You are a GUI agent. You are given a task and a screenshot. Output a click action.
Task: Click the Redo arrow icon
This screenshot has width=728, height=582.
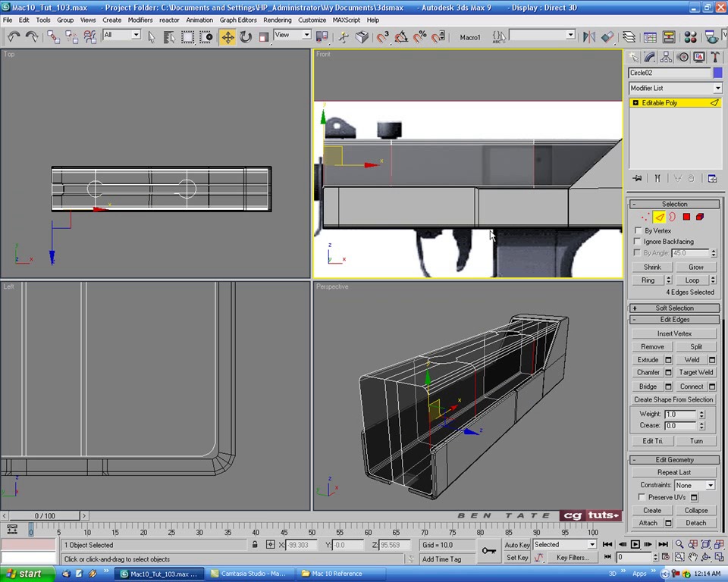pos(32,37)
